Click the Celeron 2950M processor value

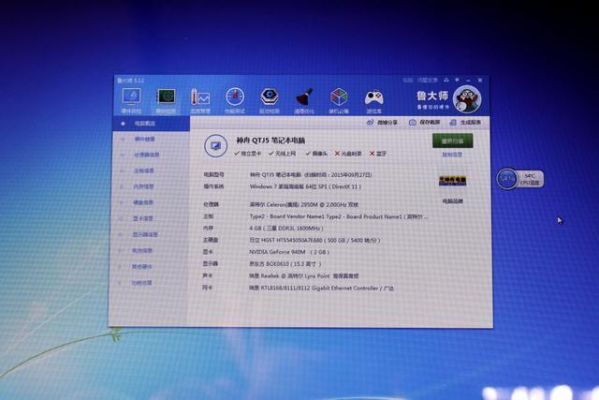coord(304,205)
